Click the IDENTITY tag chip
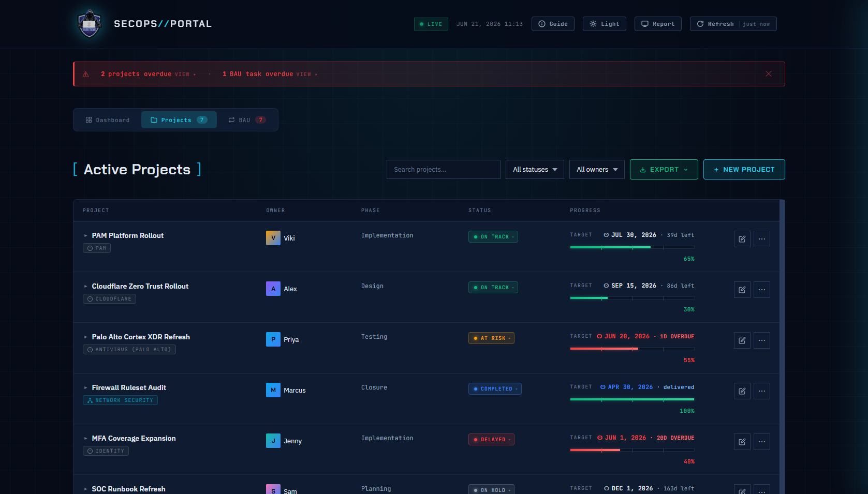This screenshot has width=868, height=494. point(106,451)
